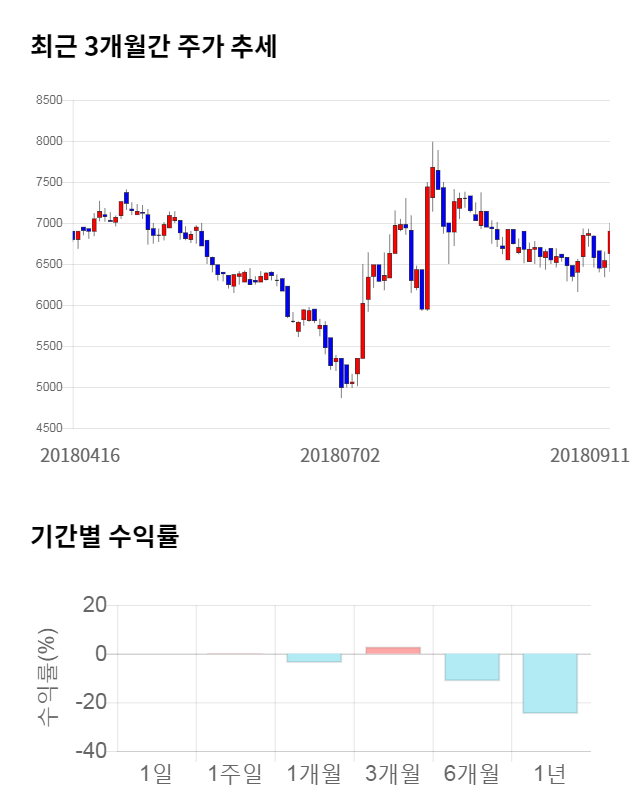Click the 8500 price axis label
The height and width of the screenshot is (810, 640).
pyautogui.click(x=48, y=101)
